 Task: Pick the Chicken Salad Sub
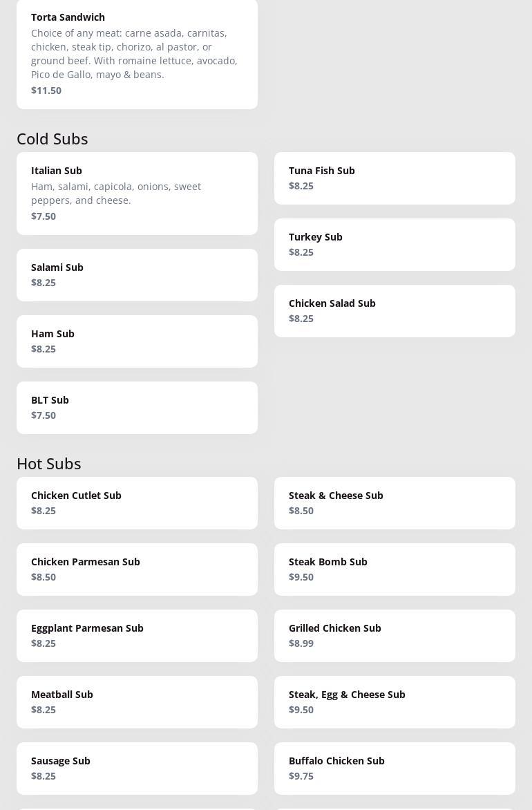pyautogui.click(x=395, y=310)
